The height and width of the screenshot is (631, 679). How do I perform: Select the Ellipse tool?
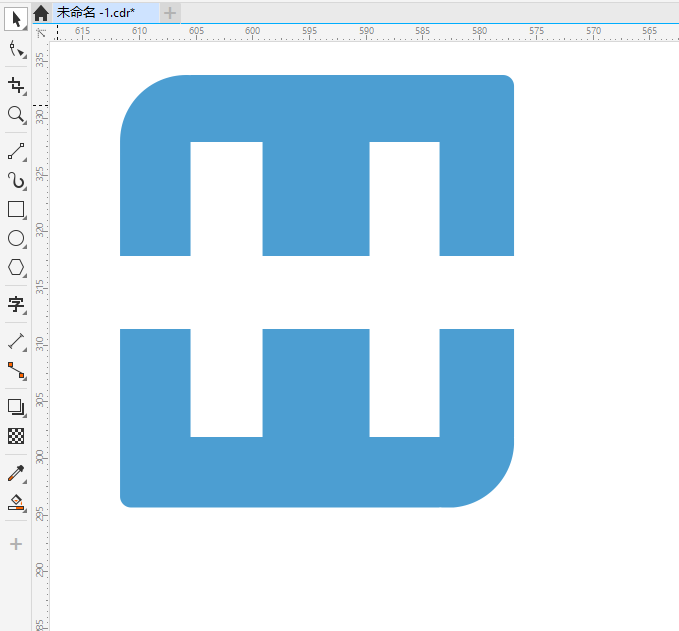click(x=16, y=238)
